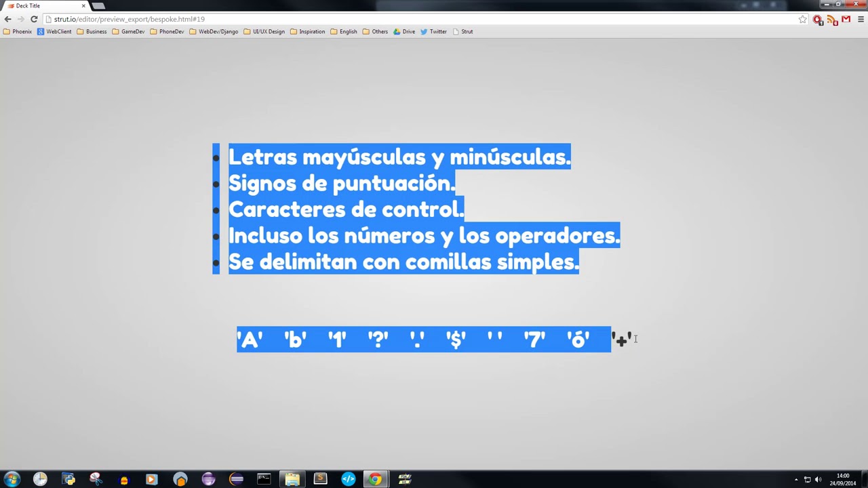This screenshot has width=868, height=488.
Task: Open the GameDev bookmark folder
Action: coord(128,31)
